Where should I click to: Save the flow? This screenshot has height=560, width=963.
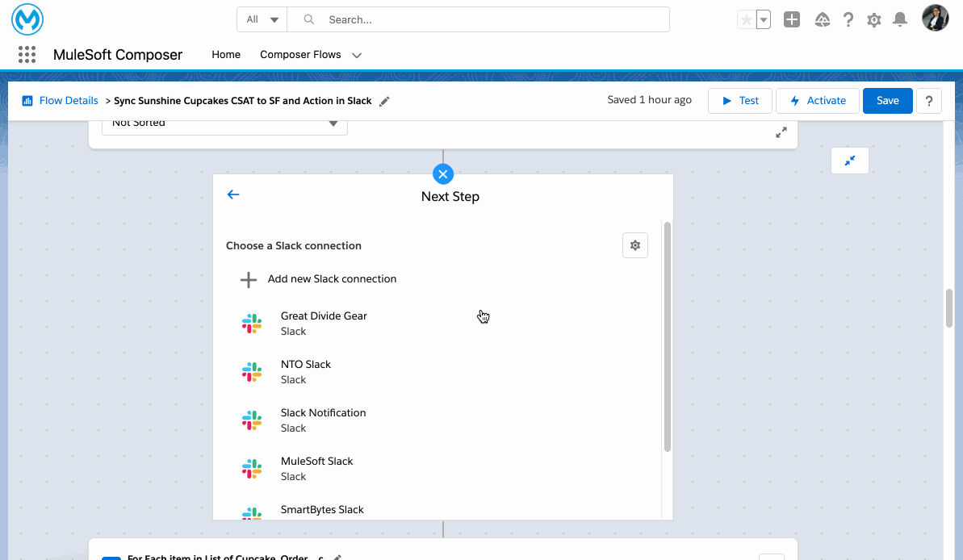coord(887,101)
